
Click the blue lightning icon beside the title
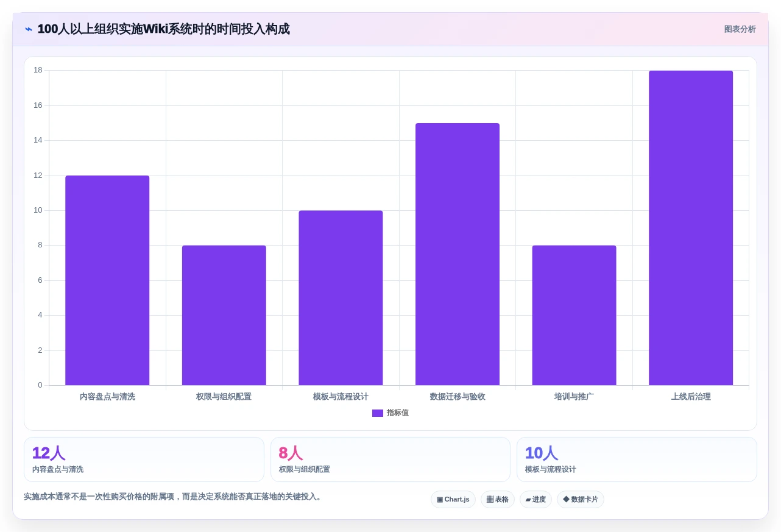[x=29, y=29]
